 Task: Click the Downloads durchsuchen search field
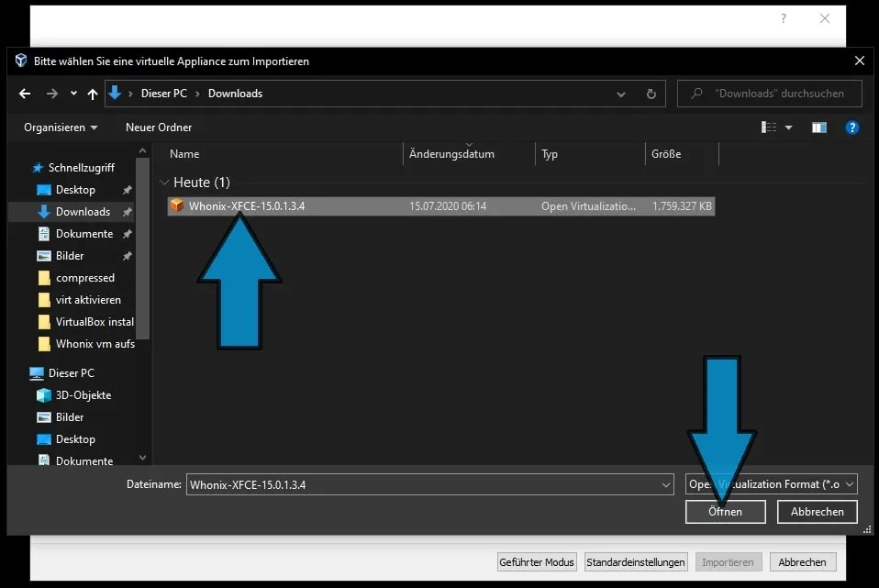coord(769,94)
